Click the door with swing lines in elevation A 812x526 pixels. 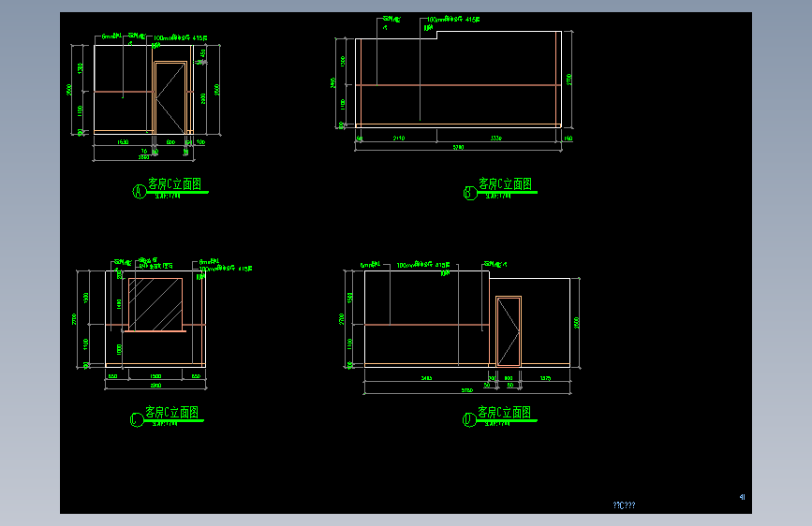[170, 97]
